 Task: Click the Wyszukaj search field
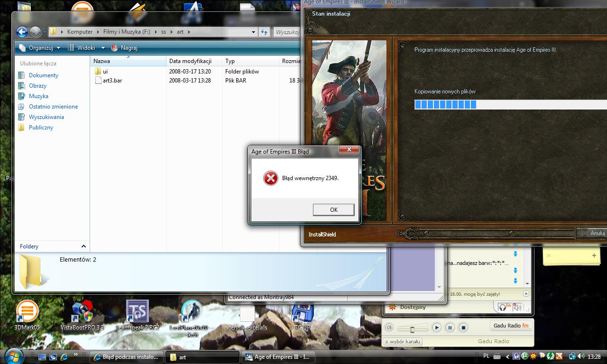pyautogui.click(x=287, y=32)
